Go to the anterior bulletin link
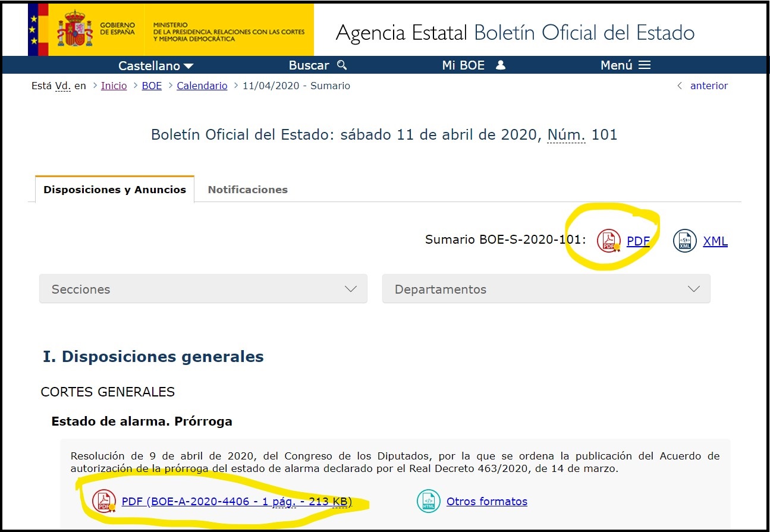 [709, 86]
